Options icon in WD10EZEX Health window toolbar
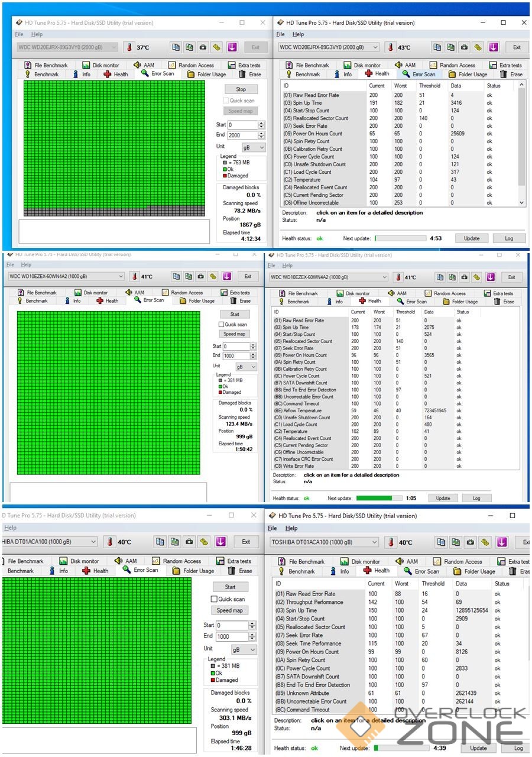 477,277
